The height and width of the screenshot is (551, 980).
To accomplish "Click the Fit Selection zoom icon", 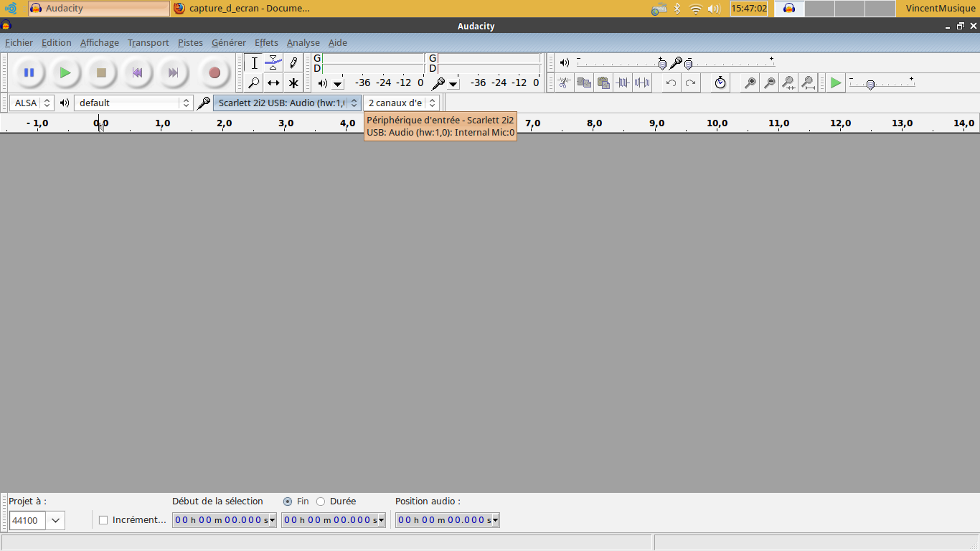I will coord(788,83).
